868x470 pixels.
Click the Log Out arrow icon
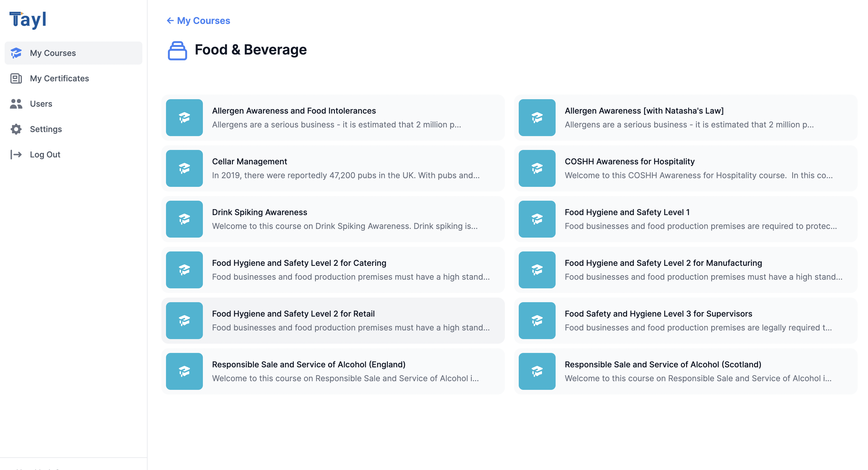pos(16,155)
